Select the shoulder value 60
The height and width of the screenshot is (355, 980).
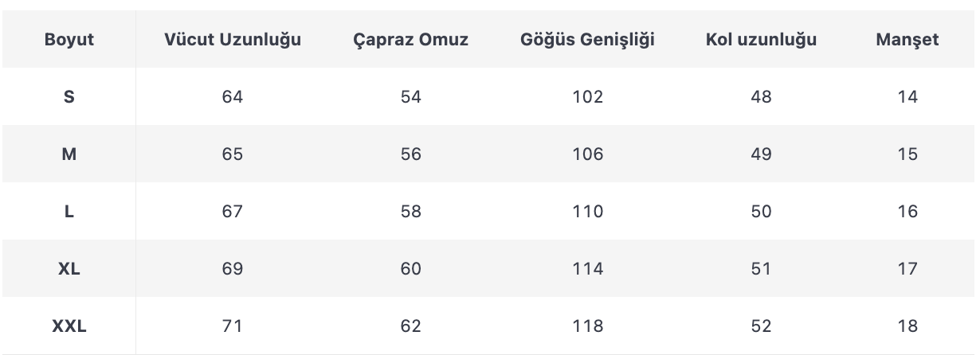tap(411, 269)
